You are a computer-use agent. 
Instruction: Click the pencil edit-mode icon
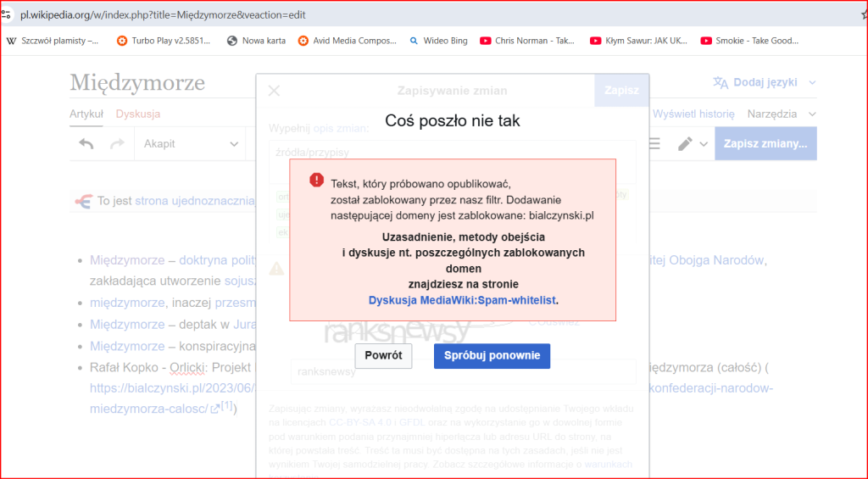pos(686,144)
